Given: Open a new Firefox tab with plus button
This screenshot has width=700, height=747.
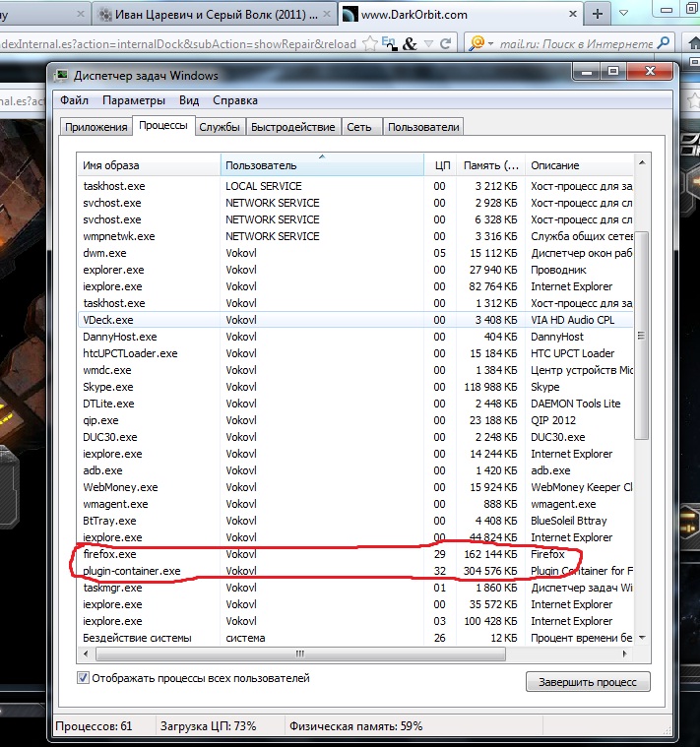Looking at the screenshot, I should (x=597, y=14).
